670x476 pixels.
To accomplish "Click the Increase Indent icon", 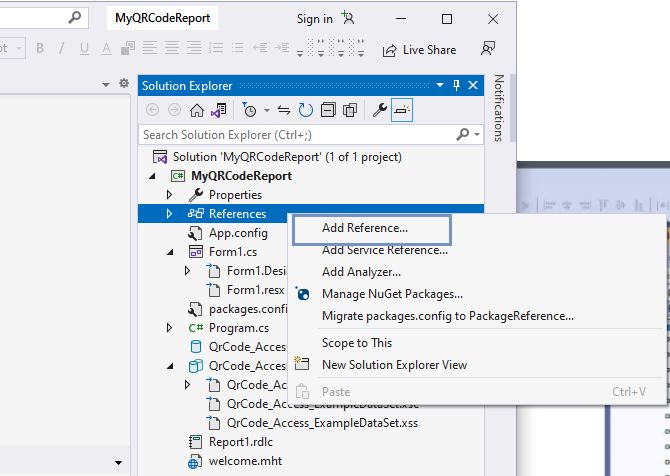I will click(282, 48).
